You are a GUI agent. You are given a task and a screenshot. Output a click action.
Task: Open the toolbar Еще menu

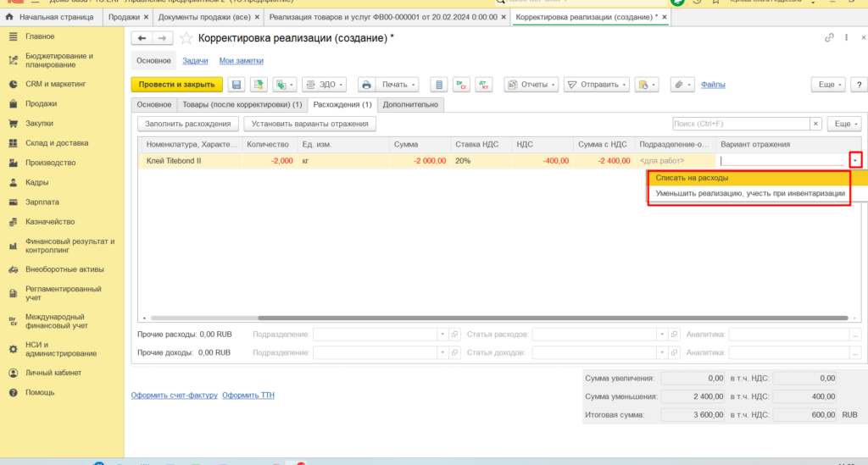[x=828, y=85]
